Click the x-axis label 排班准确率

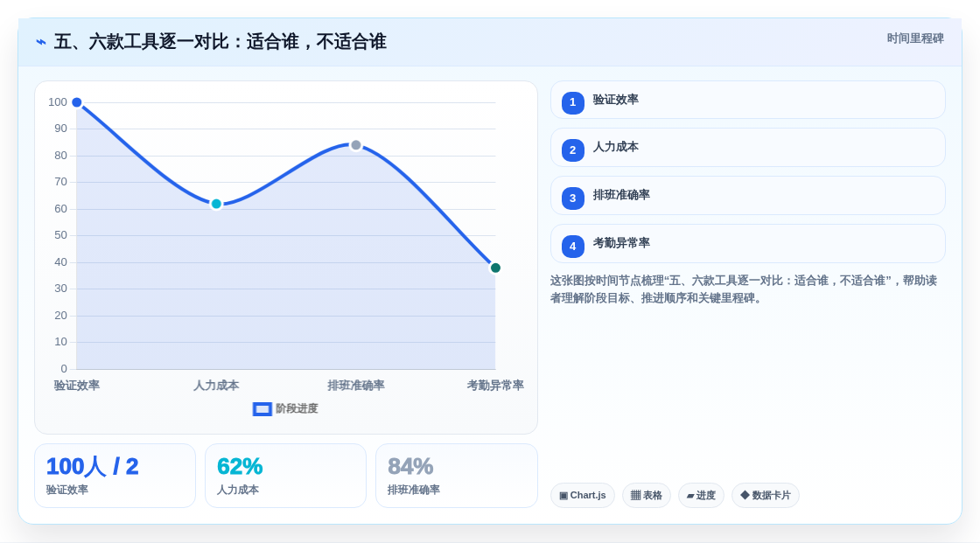[355, 386]
